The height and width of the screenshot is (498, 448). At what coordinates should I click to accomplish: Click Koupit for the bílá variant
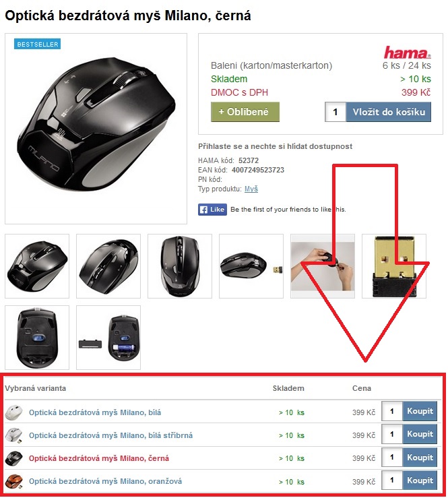click(x=420, y=411)
